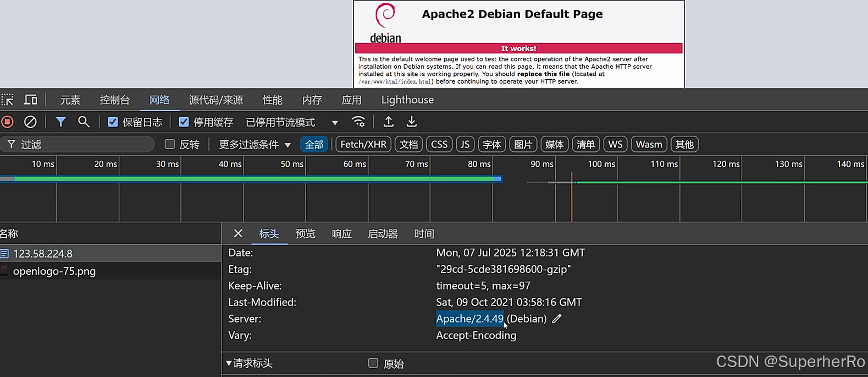Viewport: 868px width, 377px height.
Task: Open the 已停用节流模式 throttling dropdown
Action: pos(292,122)
